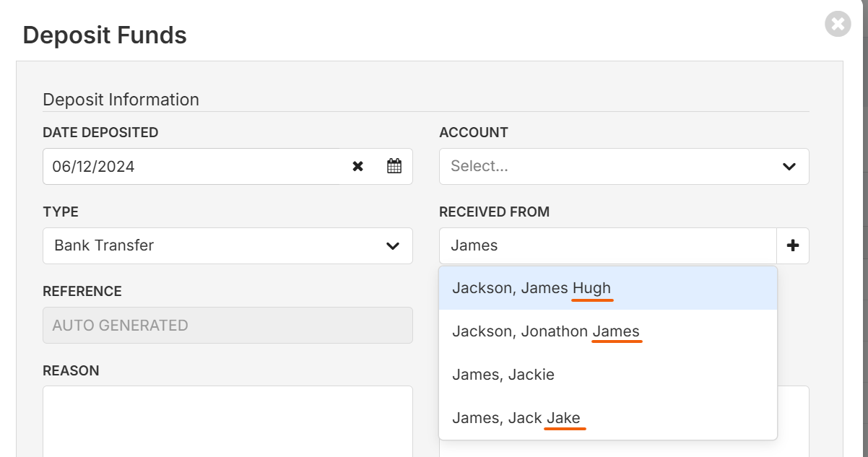Click the Deposit Information section heading
The image size is (868, 457).
tap(121, 100)
